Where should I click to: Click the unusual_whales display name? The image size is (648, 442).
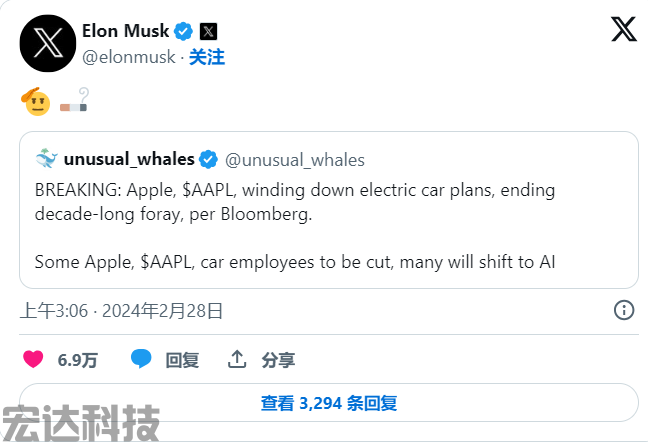[x=129, y=159]
